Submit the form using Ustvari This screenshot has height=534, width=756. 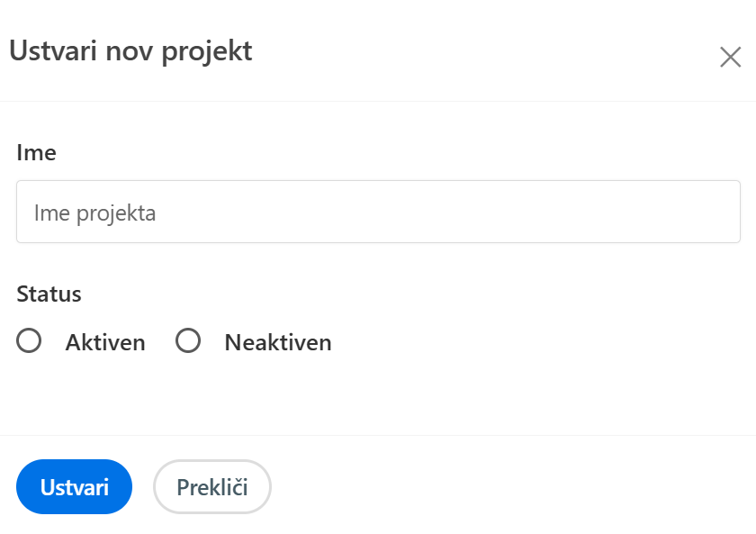(74, 487)
